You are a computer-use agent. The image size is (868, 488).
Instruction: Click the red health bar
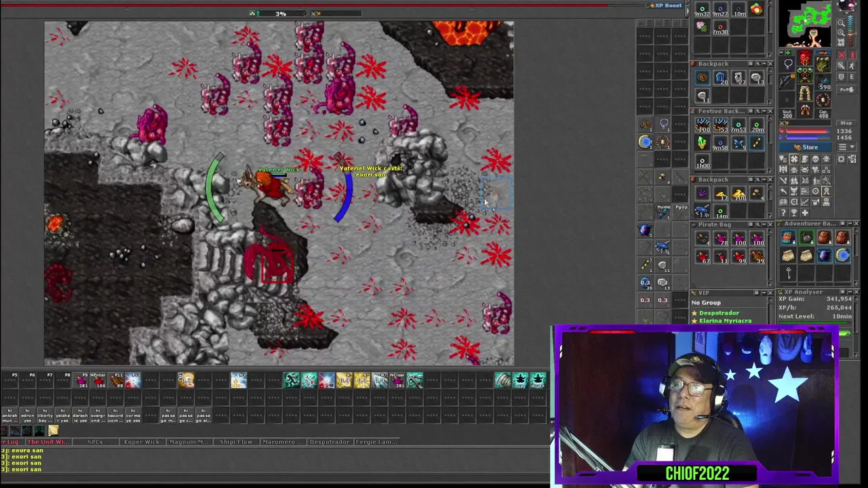805,131
